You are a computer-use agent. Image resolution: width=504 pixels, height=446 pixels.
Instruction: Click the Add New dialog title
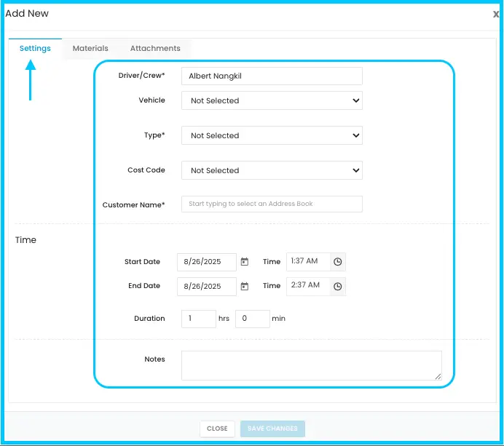pos(27,14)
